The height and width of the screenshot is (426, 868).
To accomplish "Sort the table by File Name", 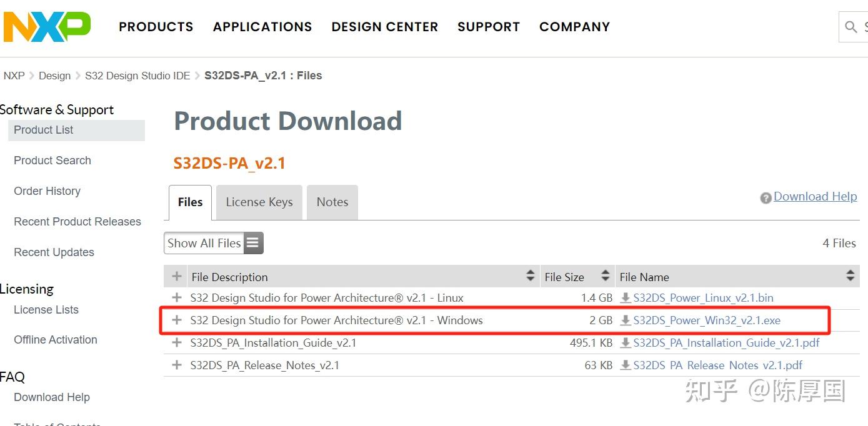I will click(850, 275).
